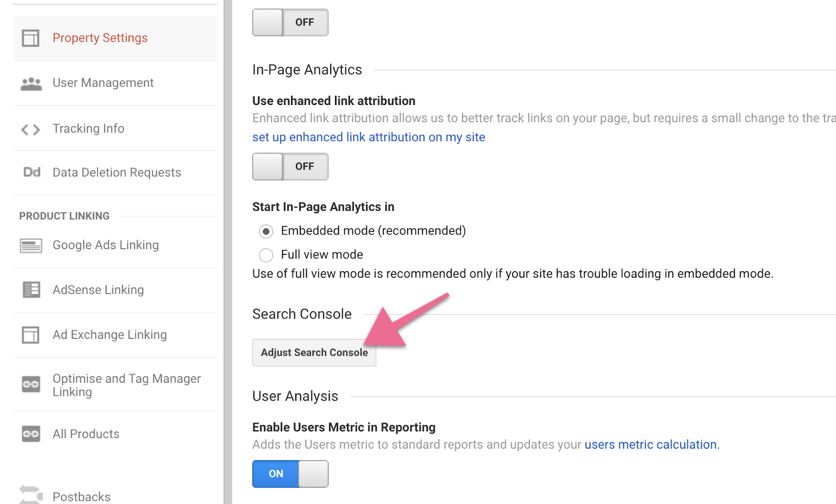Select Embedded mode radio button
Viewport: 836px width, 504px height.
click(x=266, y=231)
